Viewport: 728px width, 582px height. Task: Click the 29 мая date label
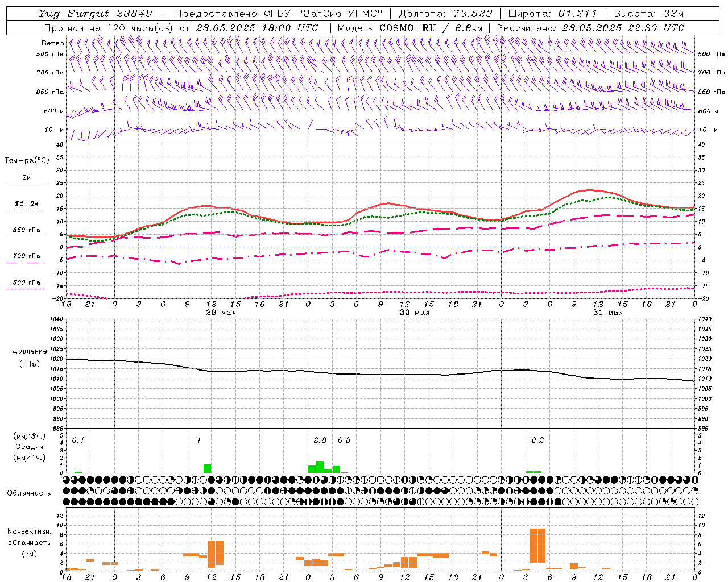tap(221, 313)
